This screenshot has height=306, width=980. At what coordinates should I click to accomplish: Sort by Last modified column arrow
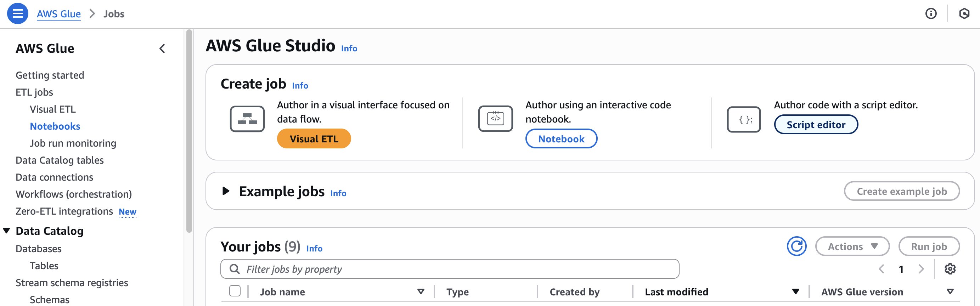(x=795, y=291)
